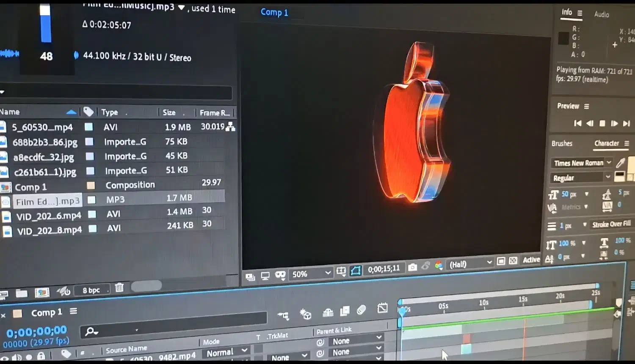
Task: Click the 8 bpc color depth button
Action: coord(91,290)
